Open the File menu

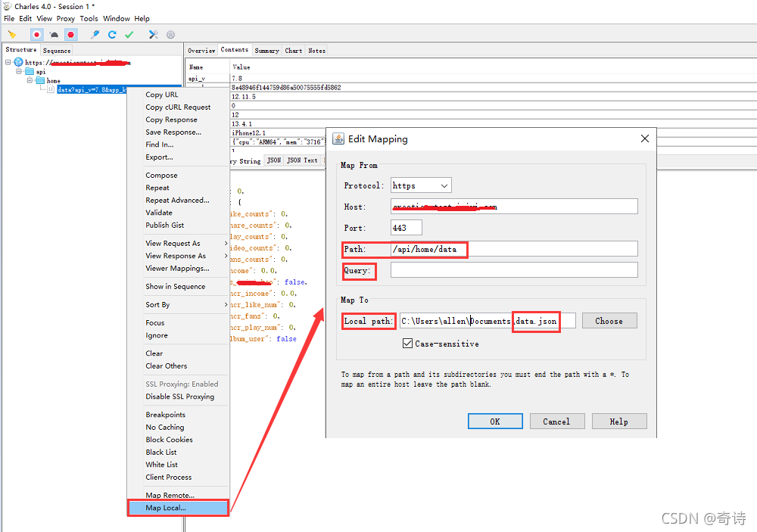point(9,18)
